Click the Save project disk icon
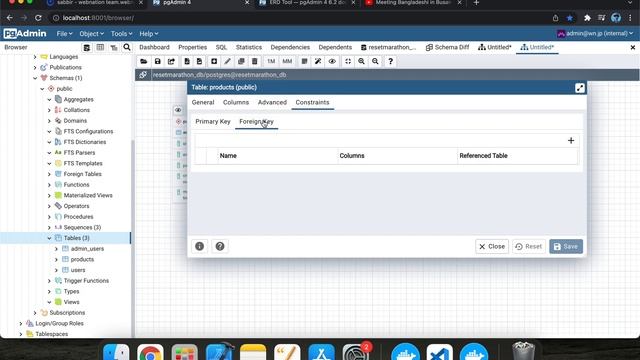This screenshot has width=640, height=360. 158,62
